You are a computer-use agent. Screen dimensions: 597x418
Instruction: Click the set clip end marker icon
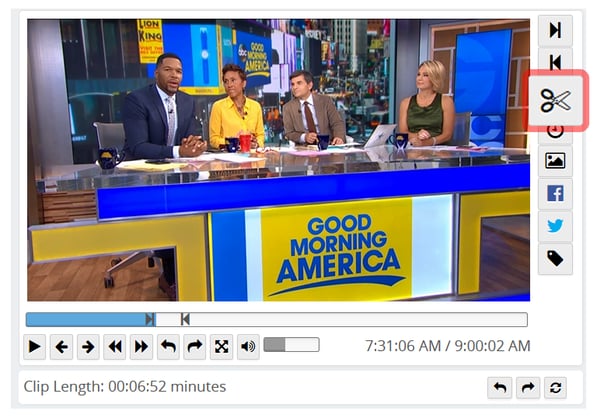tap(555, 30)
